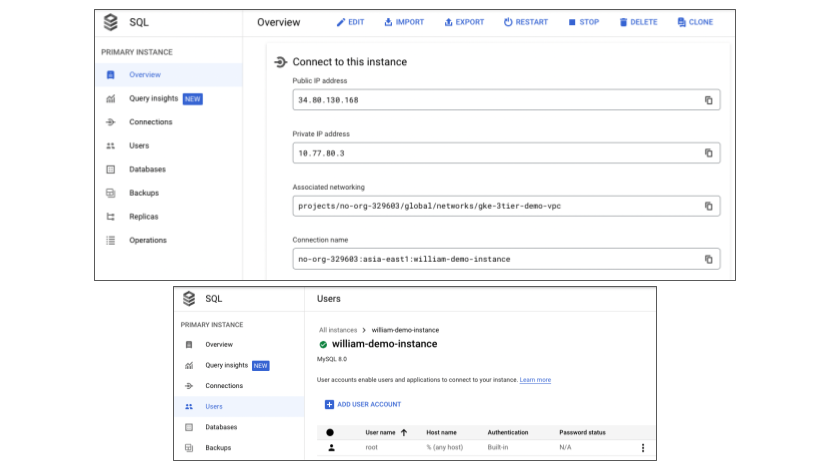The image size is (830, 470).
Task: Restart the instance
Action: [x=526, y=22]
